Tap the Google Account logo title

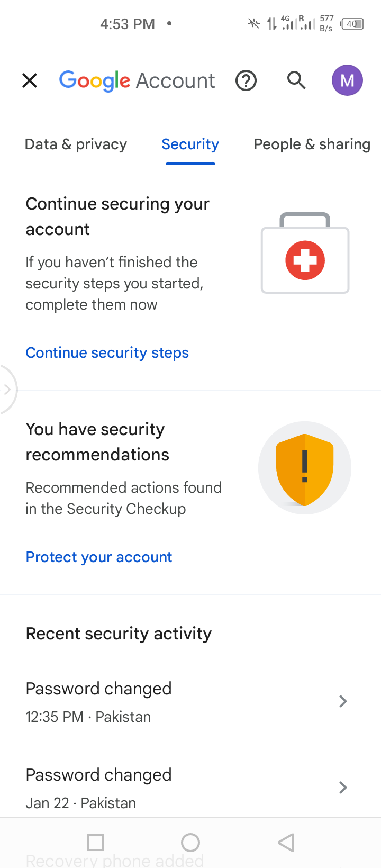(x=137, y=80)
